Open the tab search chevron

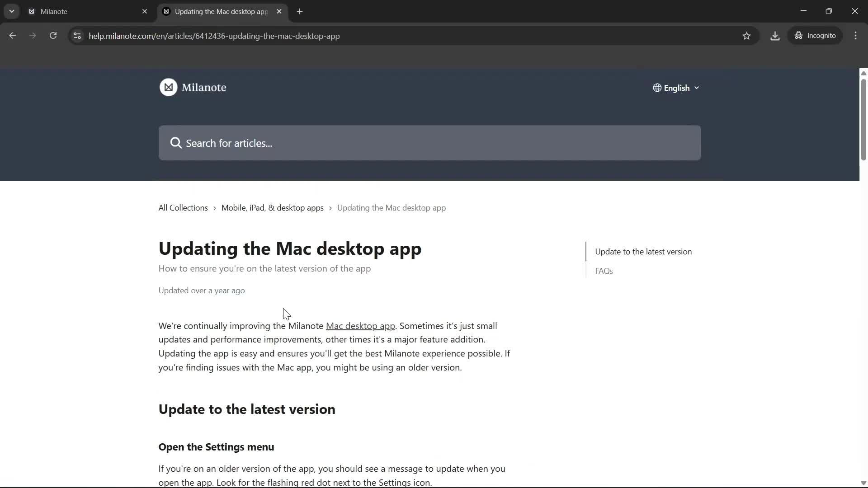(12, 11)
